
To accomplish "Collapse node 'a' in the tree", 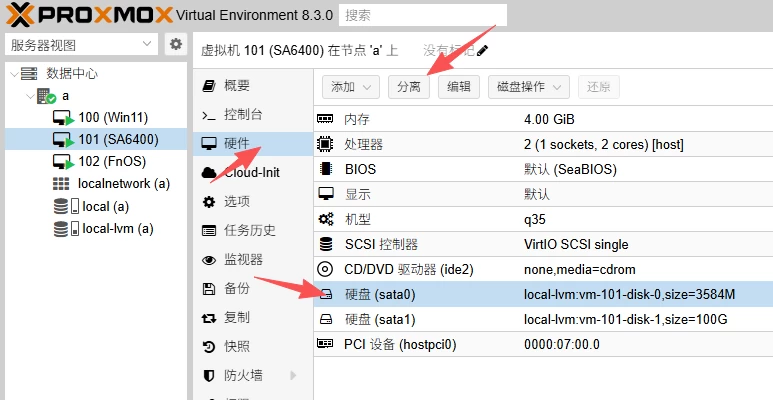I will click(x=28, y=96).
